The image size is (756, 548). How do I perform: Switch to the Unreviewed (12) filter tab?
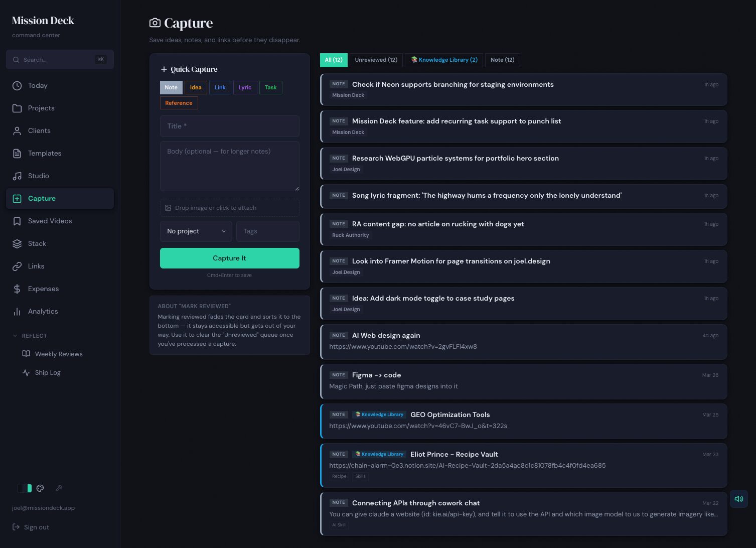[x=376, y=60]
